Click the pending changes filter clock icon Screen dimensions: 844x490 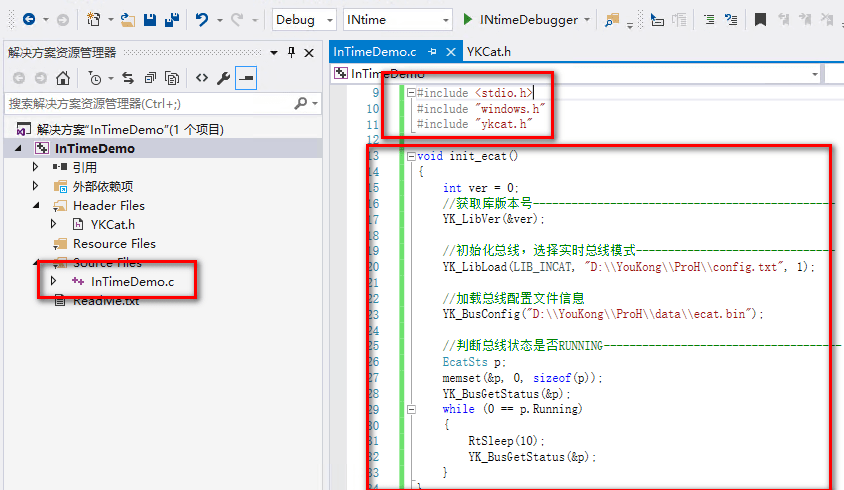tap(95, 79)
